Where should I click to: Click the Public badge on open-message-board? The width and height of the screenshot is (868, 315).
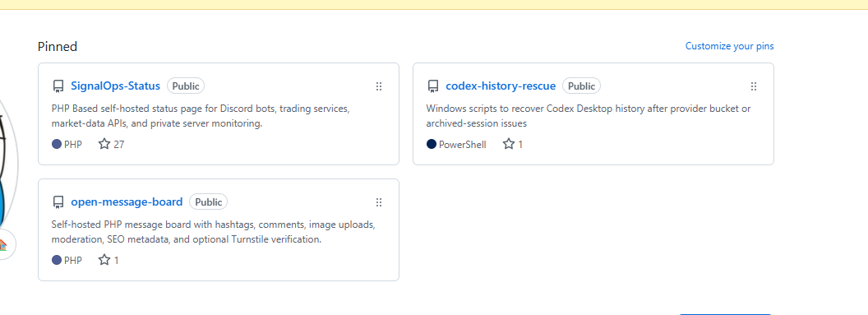point(209,202)
